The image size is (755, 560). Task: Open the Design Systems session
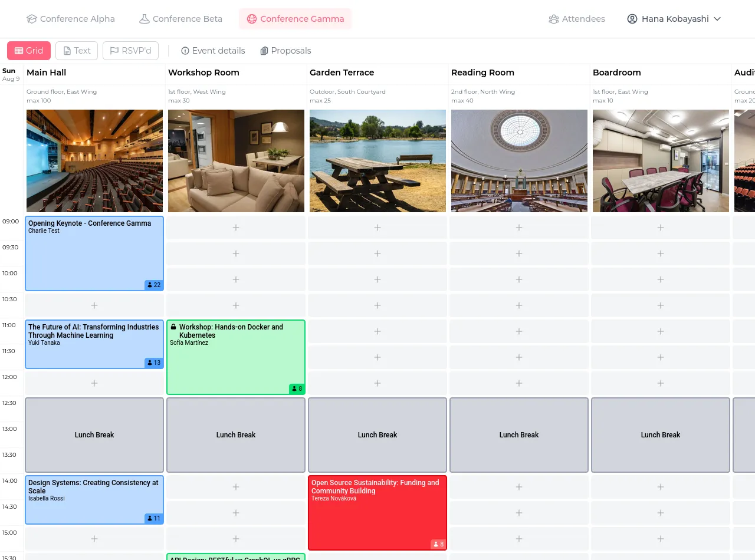(x=94, y=500)
